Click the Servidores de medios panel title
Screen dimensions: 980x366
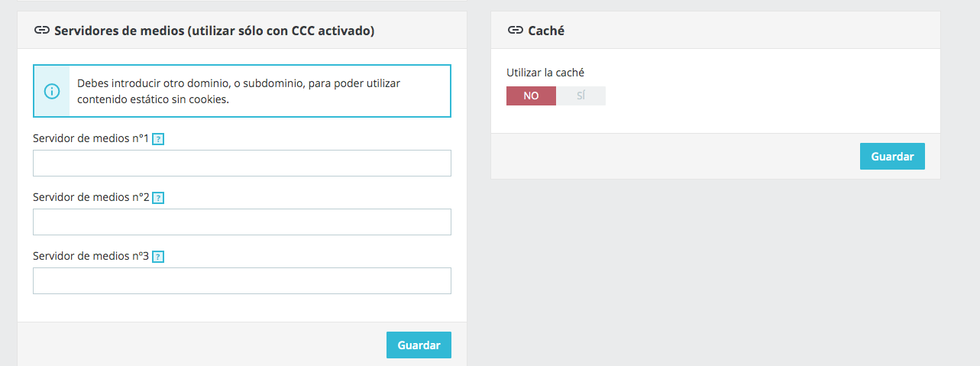point(214,31)
